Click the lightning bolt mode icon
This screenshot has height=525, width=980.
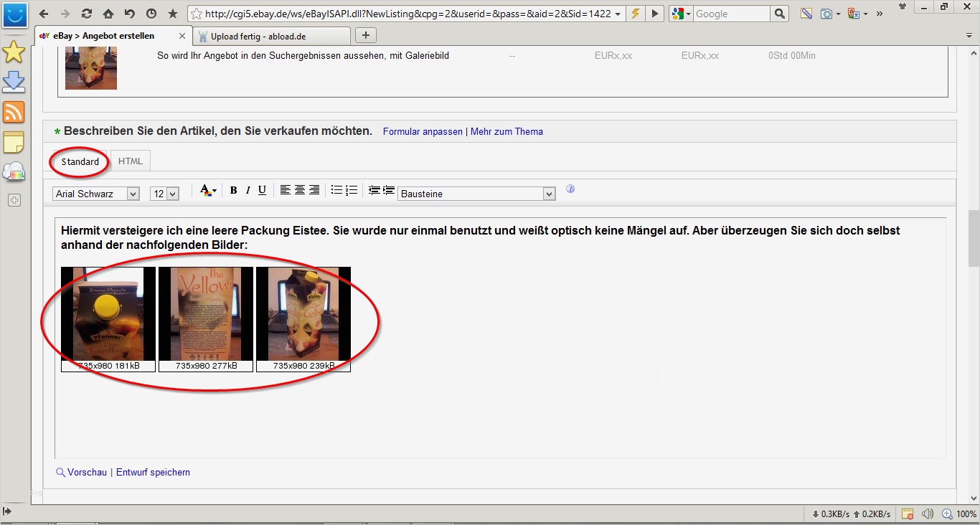635,14
